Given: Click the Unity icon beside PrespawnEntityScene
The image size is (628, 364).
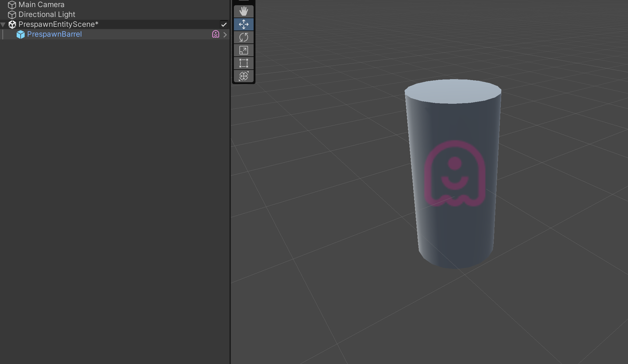Looking at the screenshot, I should point(12,24).
